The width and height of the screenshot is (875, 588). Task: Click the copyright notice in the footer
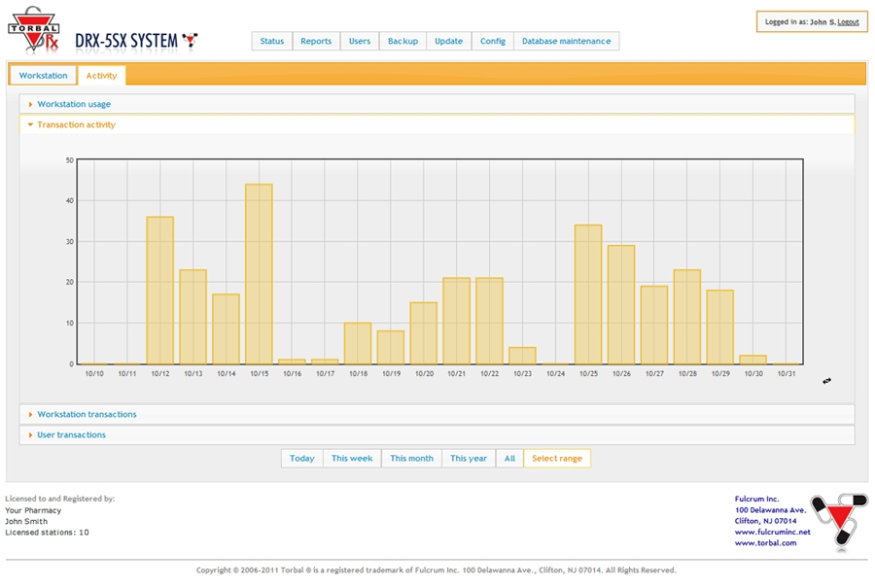pyautogui.click(x=437, y=571)
